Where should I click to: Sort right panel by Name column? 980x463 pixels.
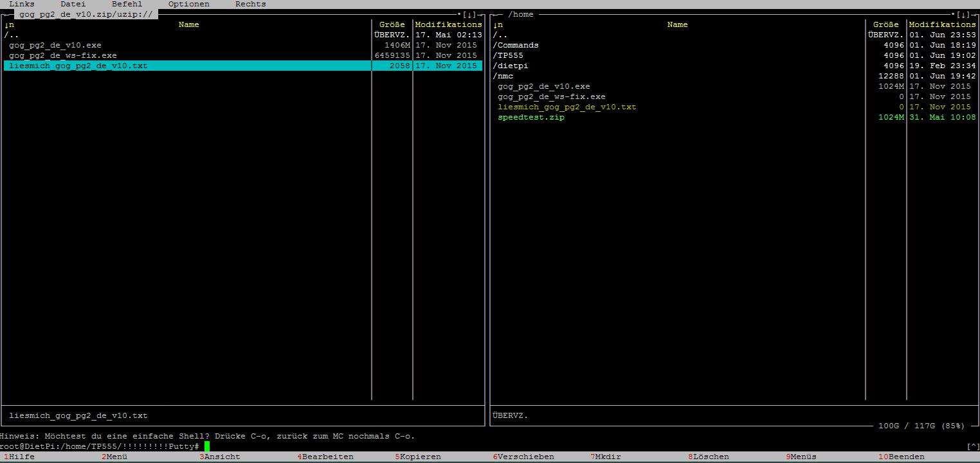(x=678, y=24)
